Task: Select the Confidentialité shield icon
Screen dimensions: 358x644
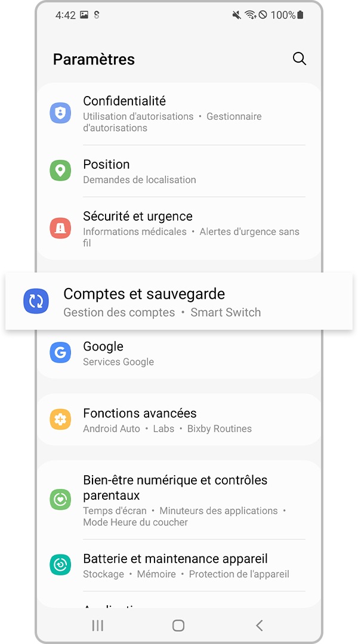Action: tap(60, 113)
